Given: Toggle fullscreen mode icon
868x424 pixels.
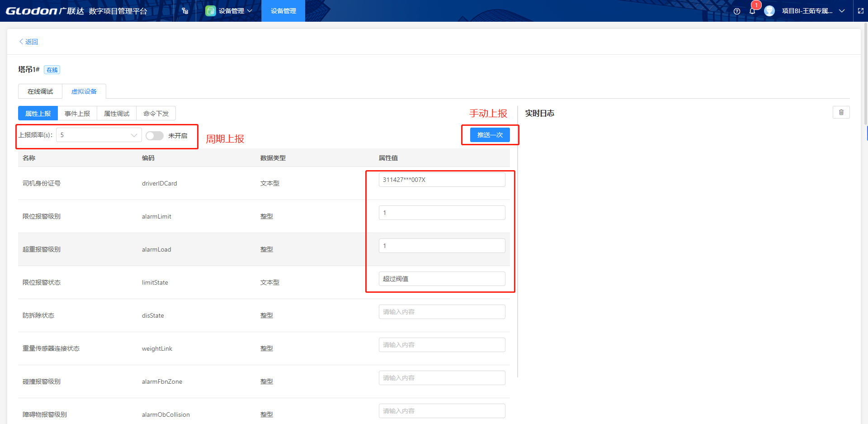Looking at the screenshot, I should 861,11.
